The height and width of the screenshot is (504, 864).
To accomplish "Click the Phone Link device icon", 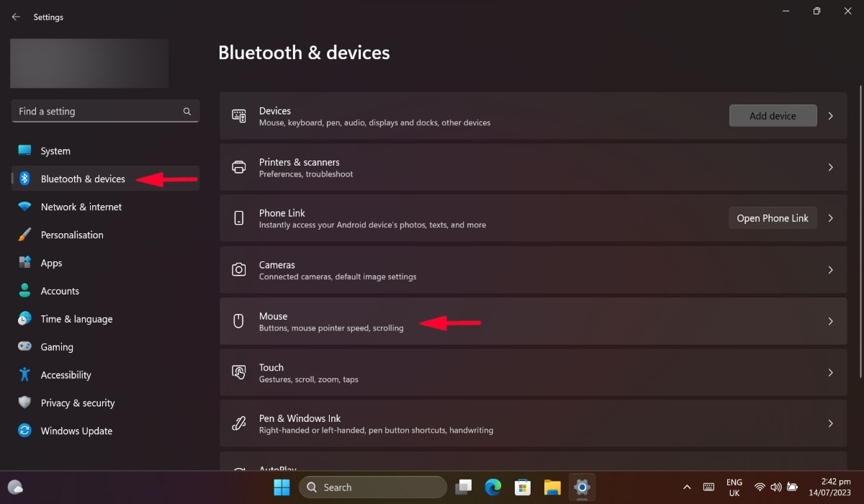I will coord(238,217).
